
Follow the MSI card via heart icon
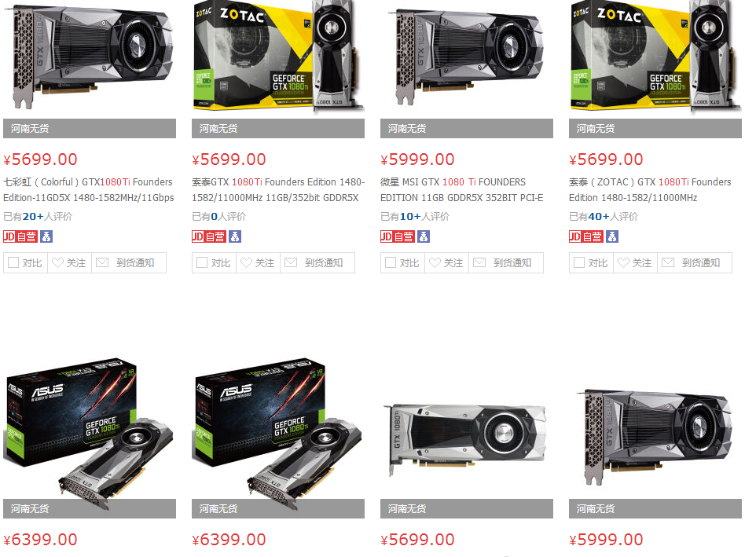pyautogui.click(x=435, y=262)
